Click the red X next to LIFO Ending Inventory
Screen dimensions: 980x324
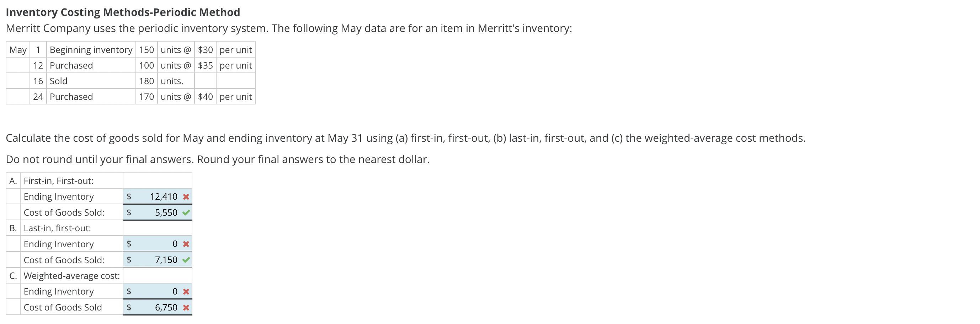tap(186, 244)
